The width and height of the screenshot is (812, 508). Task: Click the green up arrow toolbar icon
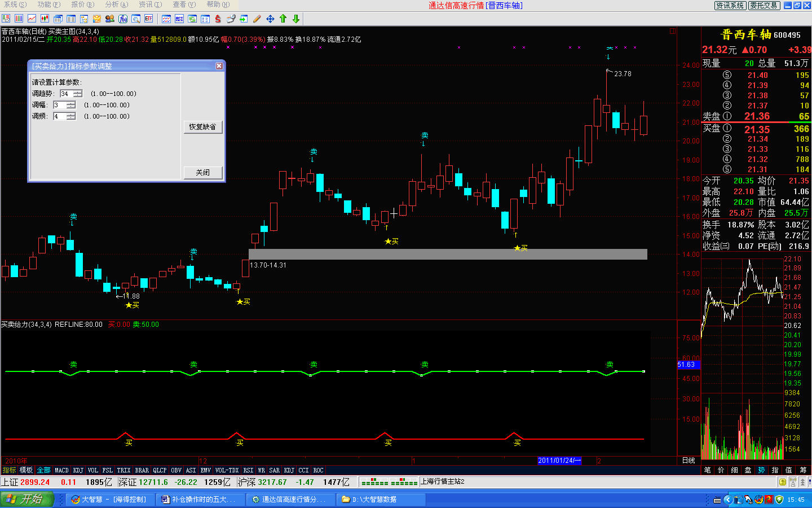283,19
